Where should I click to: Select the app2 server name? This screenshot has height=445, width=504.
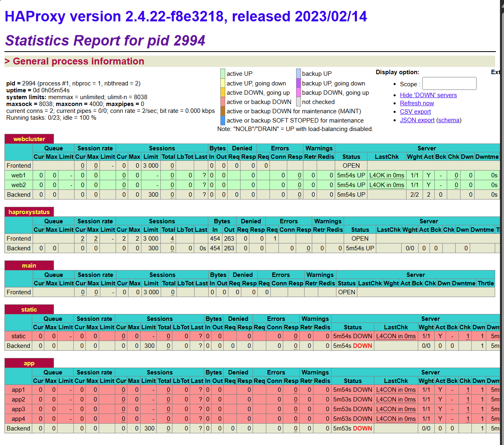(19, 399)
